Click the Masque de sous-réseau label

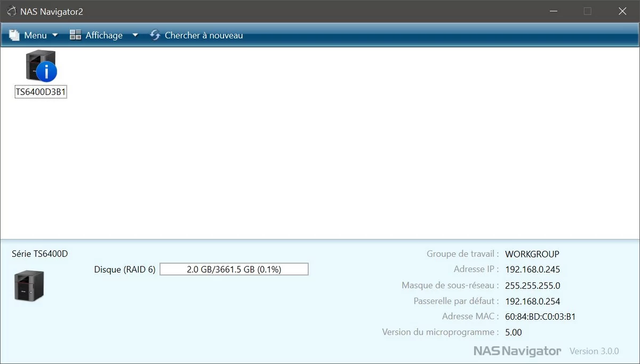click(x=451, y=286)
